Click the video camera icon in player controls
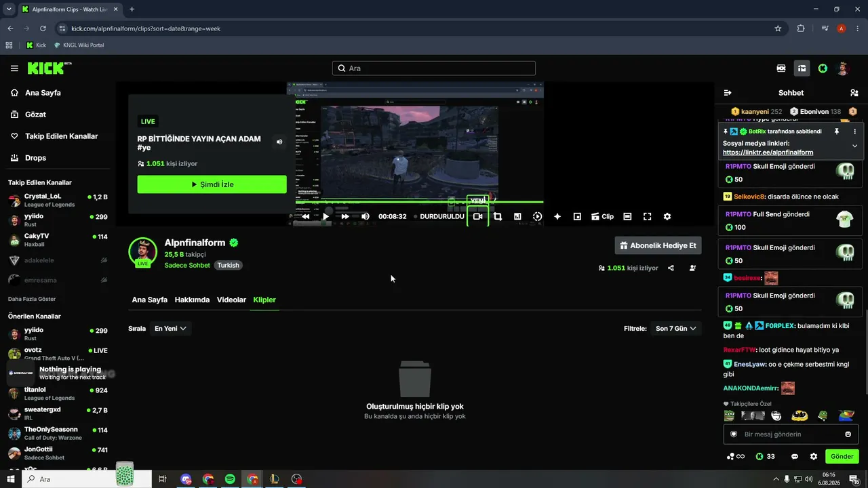The height and width of the screenshot is (488, 868). click(477, 216)
